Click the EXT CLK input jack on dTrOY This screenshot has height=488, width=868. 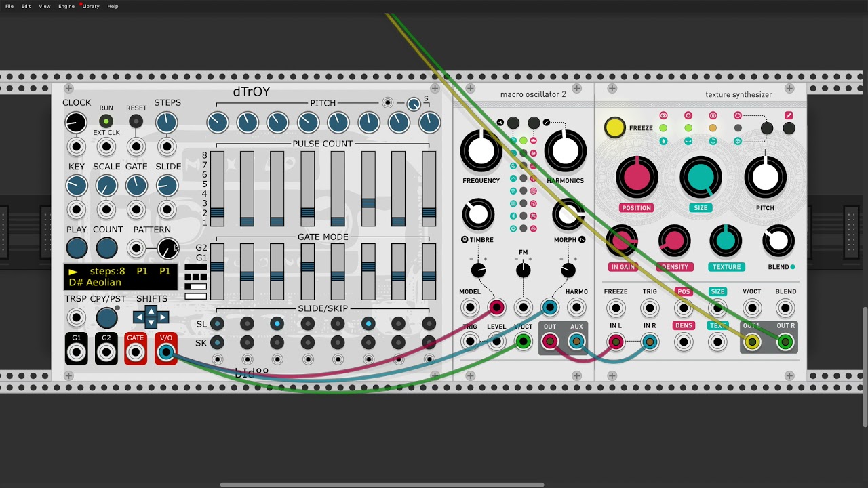[x=106, y=147]
